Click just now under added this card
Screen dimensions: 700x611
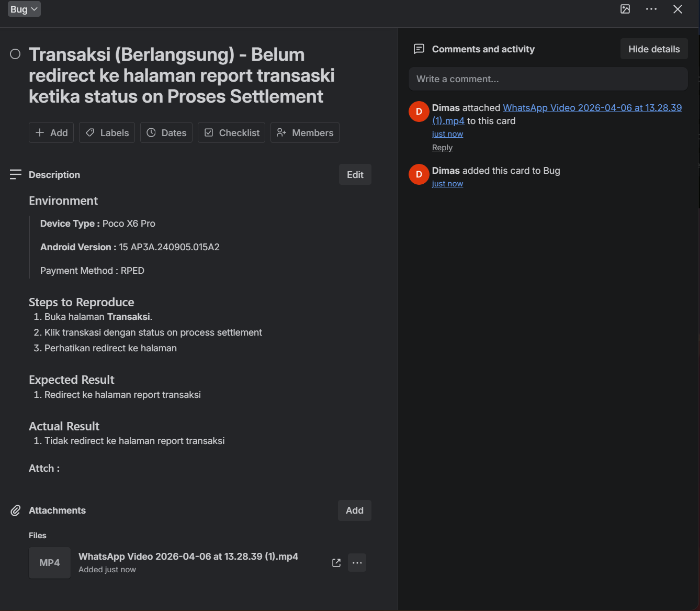pyautogui.click(x=447, y=184)
